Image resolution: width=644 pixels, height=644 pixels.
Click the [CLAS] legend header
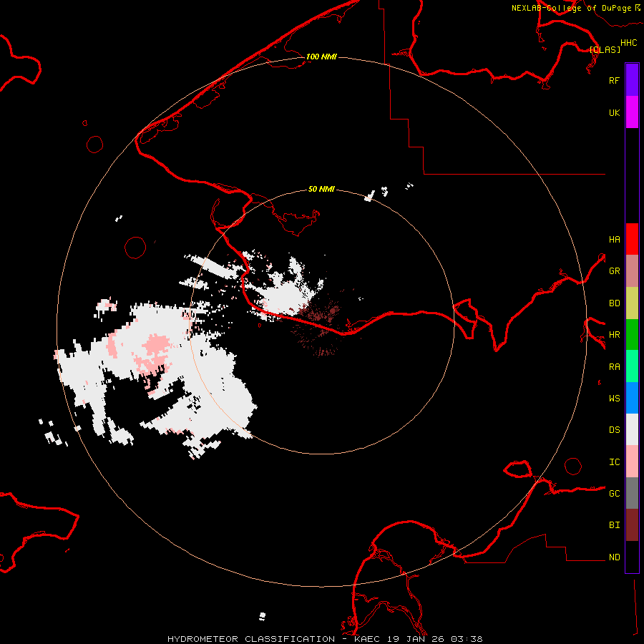point(605,49)
